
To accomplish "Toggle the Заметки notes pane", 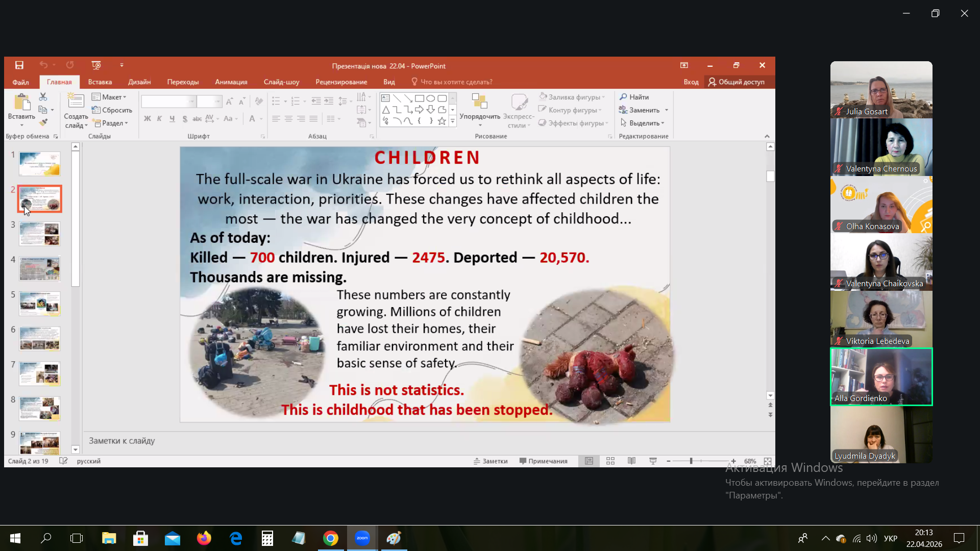I will click(491, 461).
